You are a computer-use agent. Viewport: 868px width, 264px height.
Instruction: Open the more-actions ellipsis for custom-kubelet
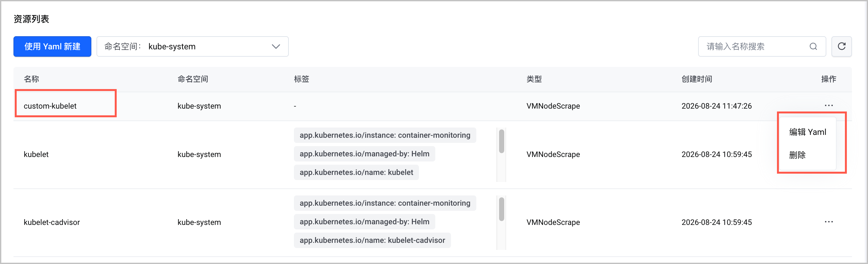[x=829, y=106]
